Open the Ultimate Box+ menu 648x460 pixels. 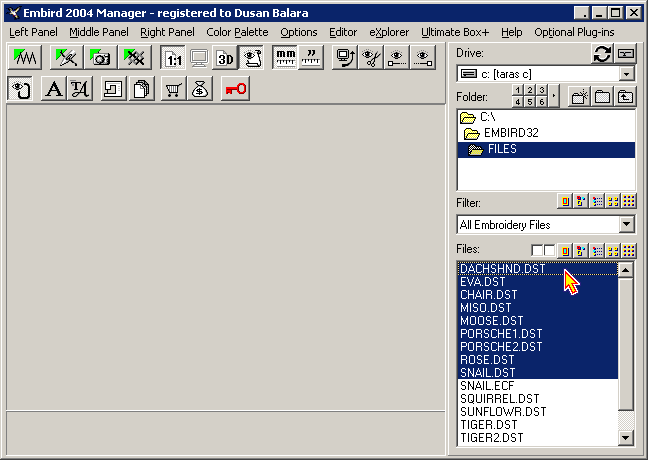[457, 32]
